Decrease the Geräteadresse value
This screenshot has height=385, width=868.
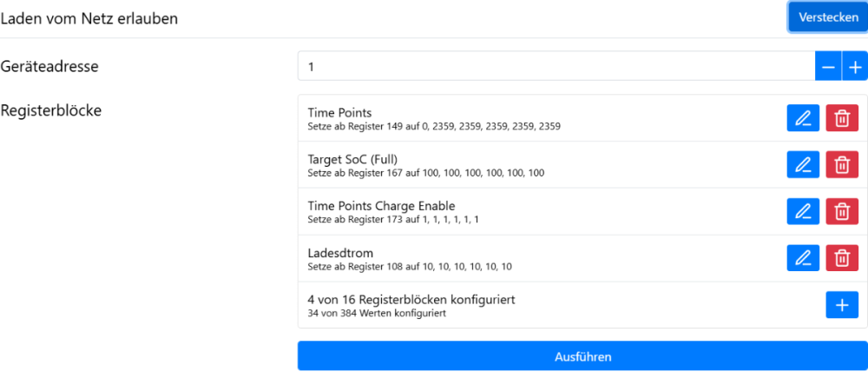pyautogui.click(x=828, y=67)
